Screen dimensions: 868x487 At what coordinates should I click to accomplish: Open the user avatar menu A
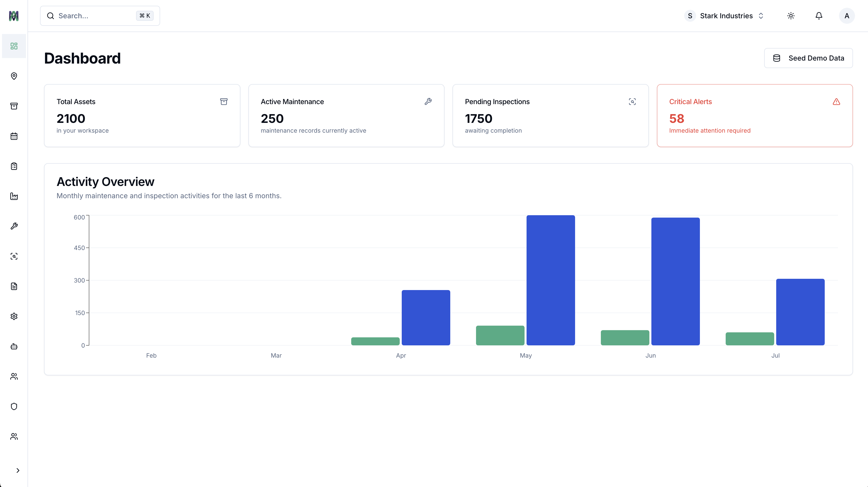pos(846,16)
